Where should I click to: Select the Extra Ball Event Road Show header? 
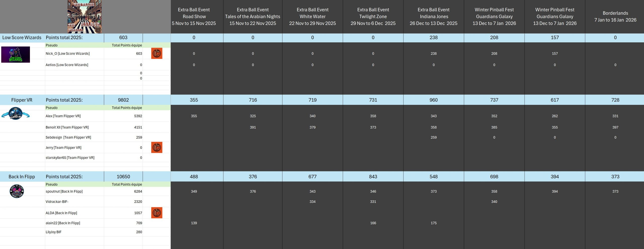tap(194, 16)
